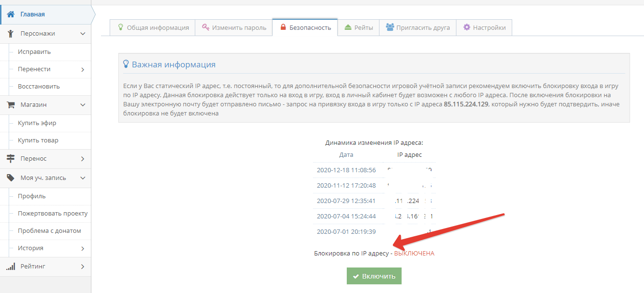Click the key icon in Изменить пароль tab
The width and height of the screenshot is (644, 293).
tap(205, 27)
